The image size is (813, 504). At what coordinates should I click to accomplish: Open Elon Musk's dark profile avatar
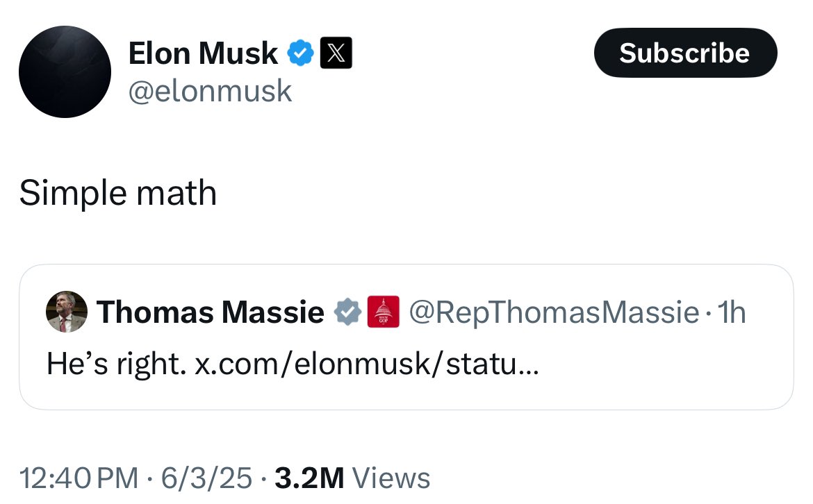[65, 72]
